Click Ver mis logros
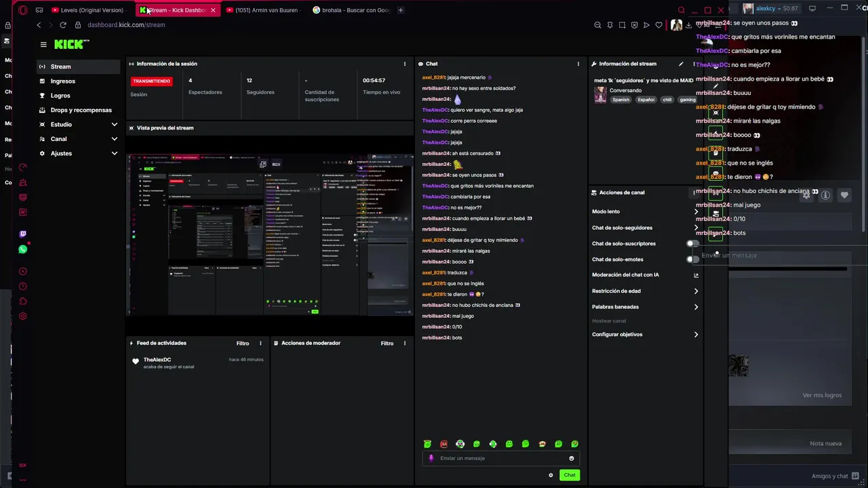The height and width of the screenshot is (488, 868). [x=822, y=395]
